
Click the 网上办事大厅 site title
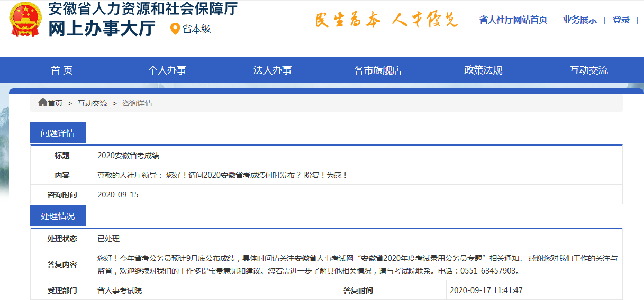pyautogui.click(x=102, y=29)
